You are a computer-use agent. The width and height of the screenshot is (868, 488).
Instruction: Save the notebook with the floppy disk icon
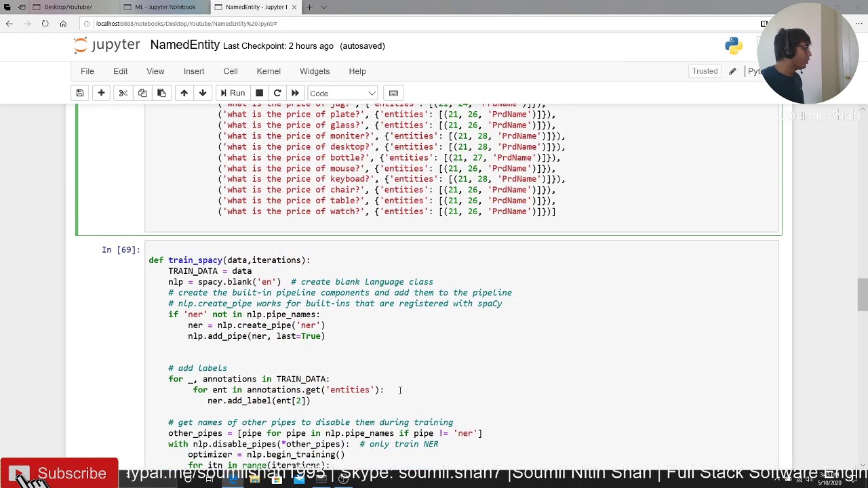point(79,93)
